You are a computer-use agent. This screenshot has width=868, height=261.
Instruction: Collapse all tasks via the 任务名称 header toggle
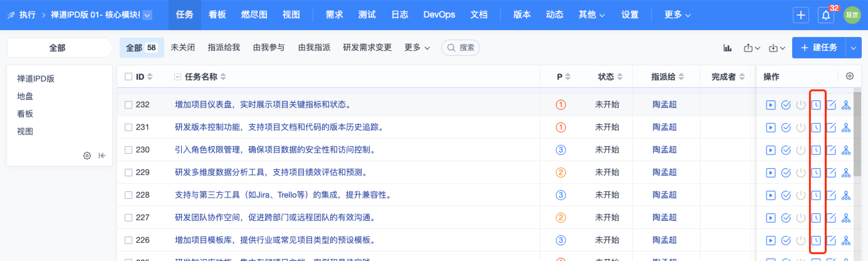(x=177, y=77)
